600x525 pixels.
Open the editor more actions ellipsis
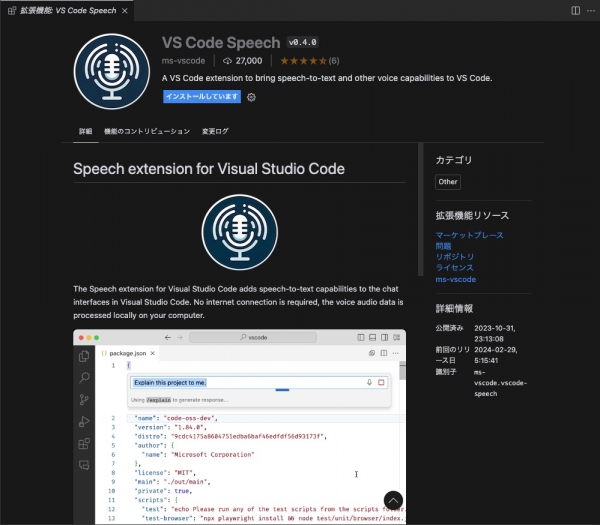click(x=591, y=10)
